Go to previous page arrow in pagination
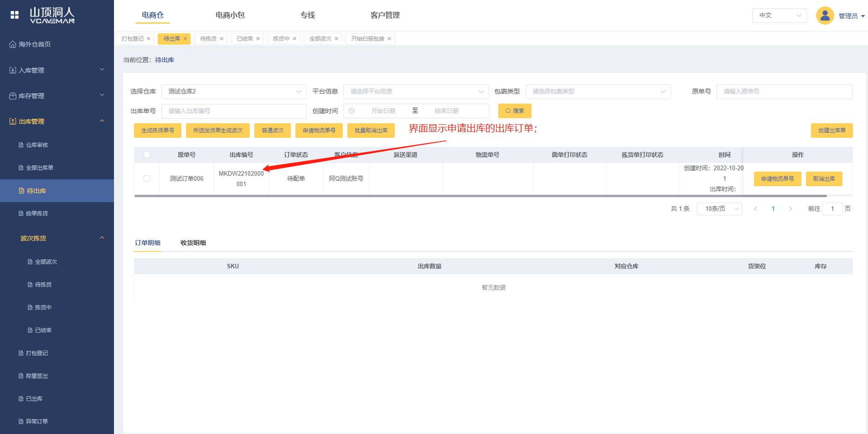The height and width of the screenshot is (434, 868). point(755,209)
